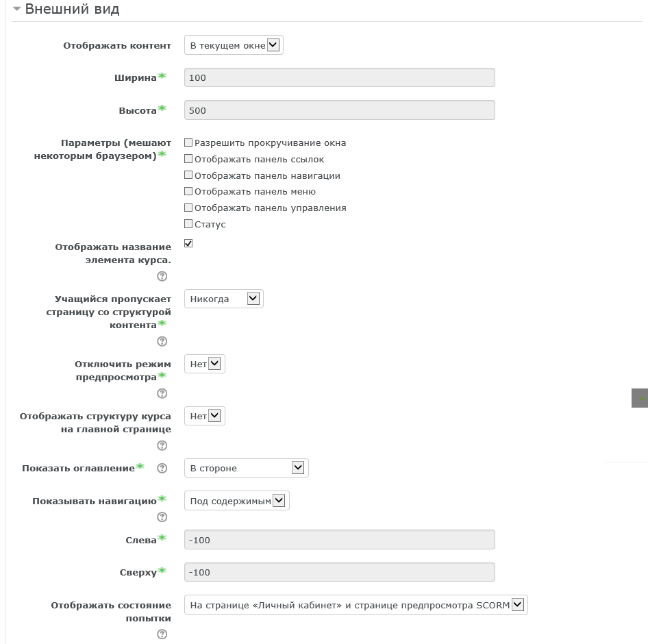
Task: Click help icon under 'Отображать состояние попытки'
Action: pyautogui.click(x=162, y=635)
